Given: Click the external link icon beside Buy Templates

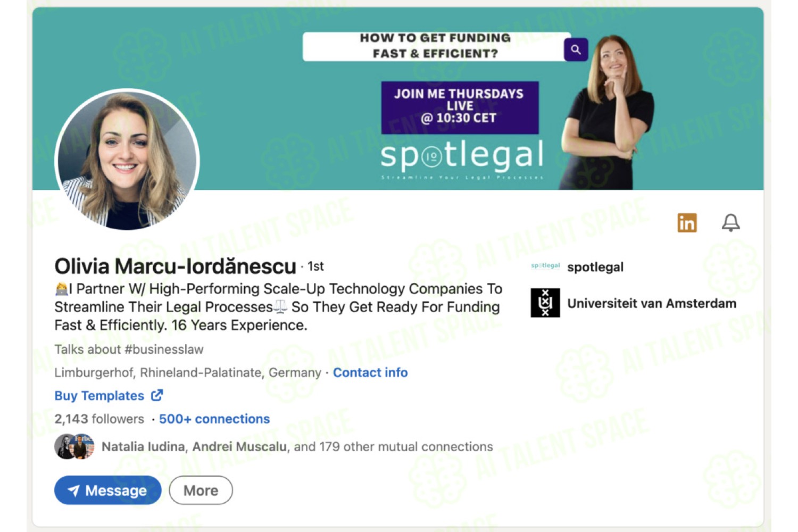Looking at the screenshot, I should 157,395.
